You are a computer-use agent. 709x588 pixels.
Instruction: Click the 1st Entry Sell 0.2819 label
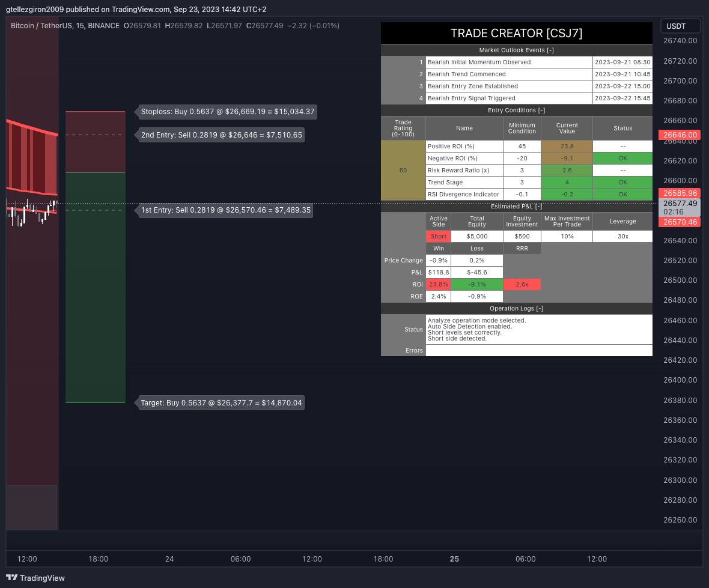[226, 210]
